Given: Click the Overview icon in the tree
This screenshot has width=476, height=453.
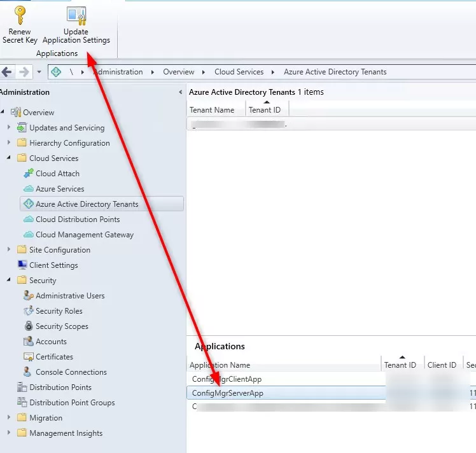Looking at the screenshot, I should (x=16, y=112).
